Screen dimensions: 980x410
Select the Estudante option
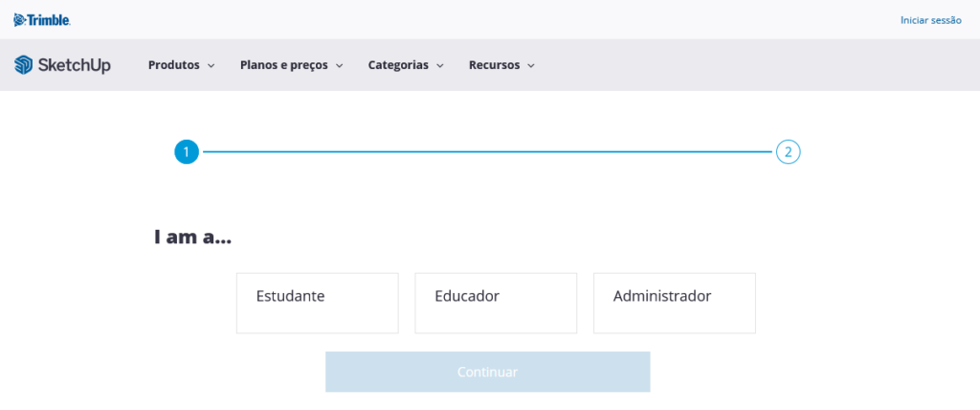(317, 303)
